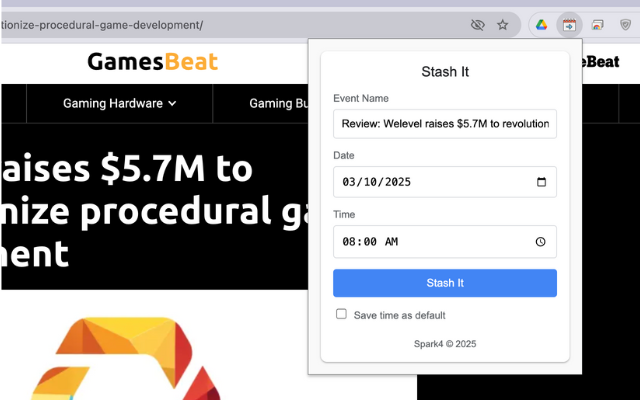
Task: Open the calendar date picker icon
Action: click(541, 182)
